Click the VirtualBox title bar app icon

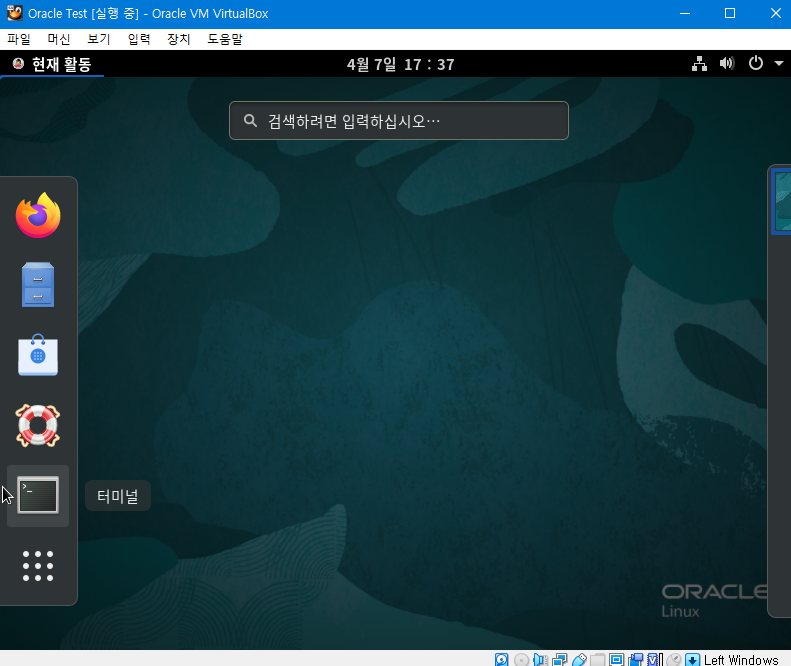pyautogui.click(x=15, y=13)
